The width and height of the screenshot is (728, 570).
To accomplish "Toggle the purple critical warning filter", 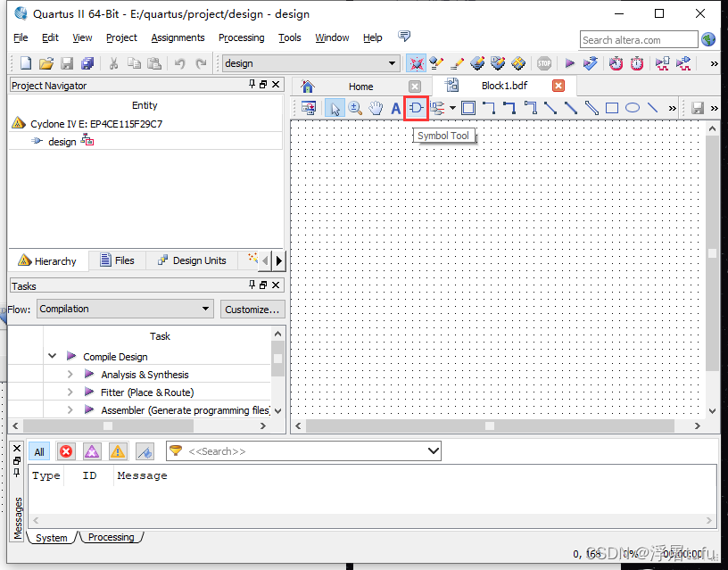I will coord(92,451).
